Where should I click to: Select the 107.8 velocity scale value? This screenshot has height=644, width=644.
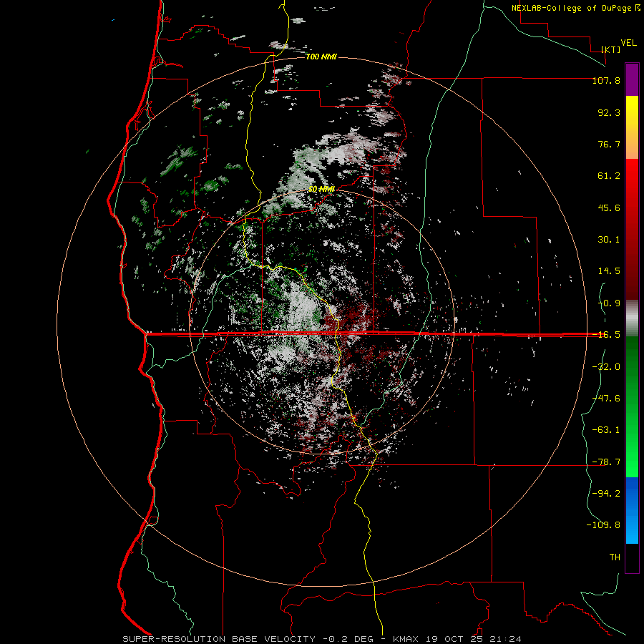606,80
